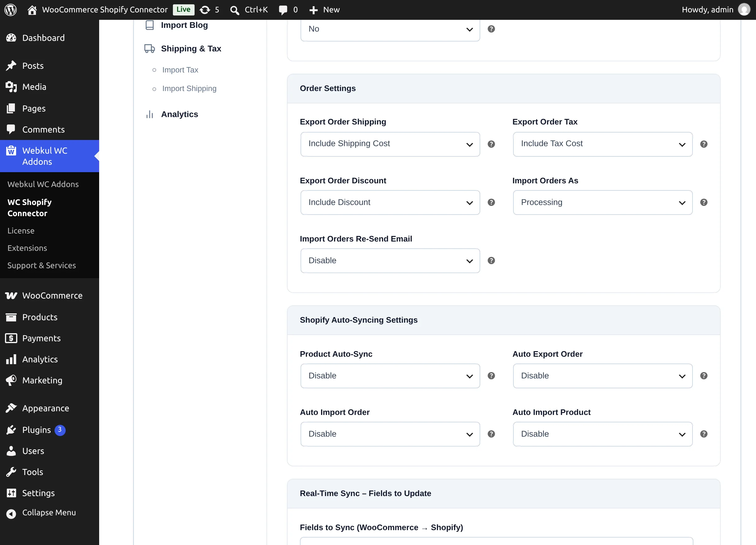This screenshot has height=545, width=756.
Task: Open Export Order Tax dropdown
Action: [603, 144]
